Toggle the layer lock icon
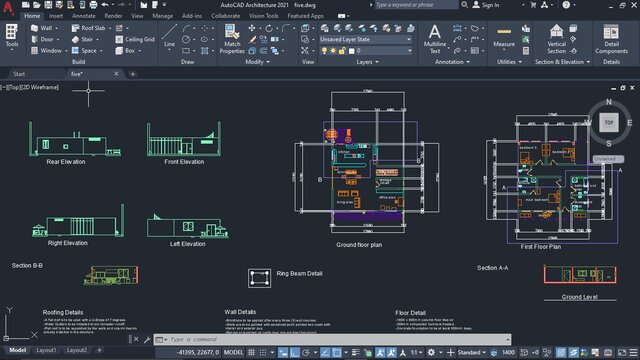Image resolution: width=640 pixels, height=360 pixels. point(342,51)
